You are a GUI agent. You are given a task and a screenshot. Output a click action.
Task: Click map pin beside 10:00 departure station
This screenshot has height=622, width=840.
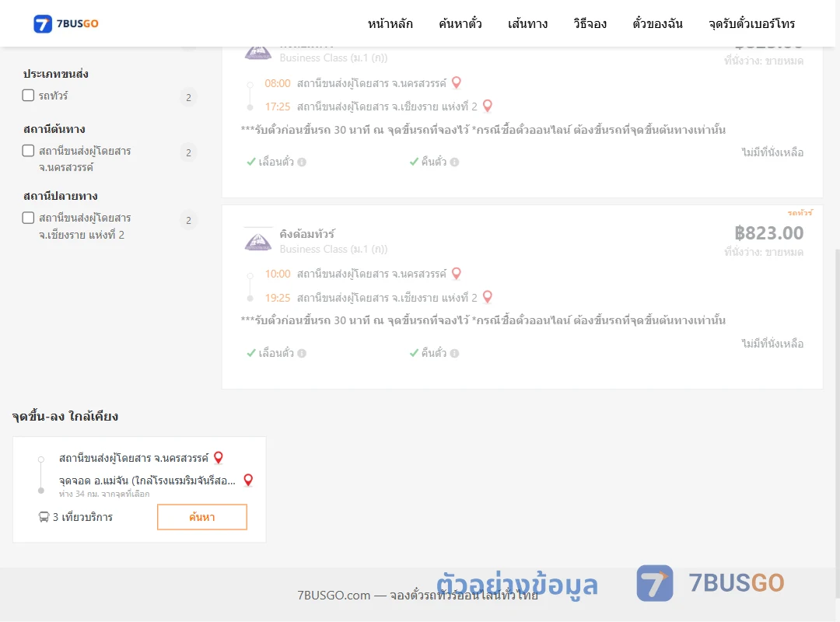(457, 273)
